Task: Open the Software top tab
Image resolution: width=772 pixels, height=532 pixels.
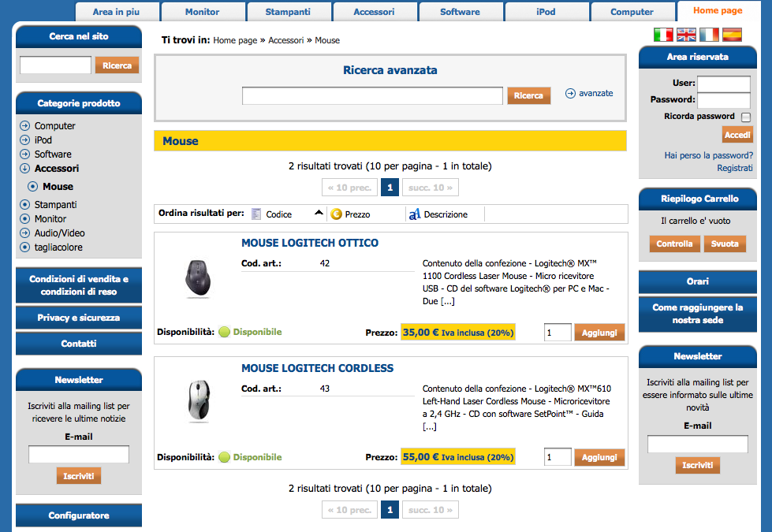Action: point(460,12)
